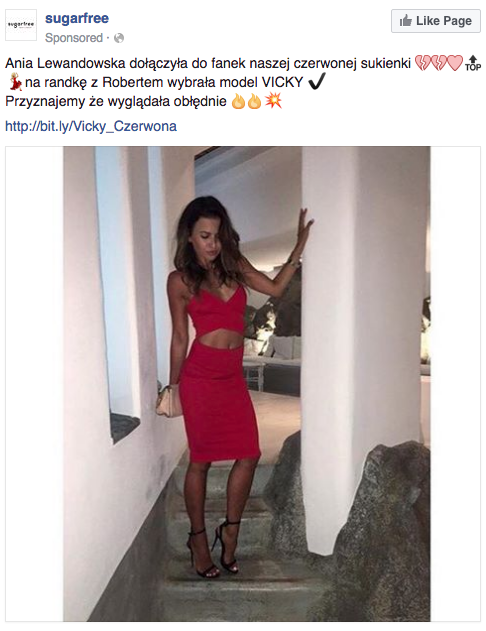Click the collision explosion emoji

pyautogui.click(x=273, y=101)
